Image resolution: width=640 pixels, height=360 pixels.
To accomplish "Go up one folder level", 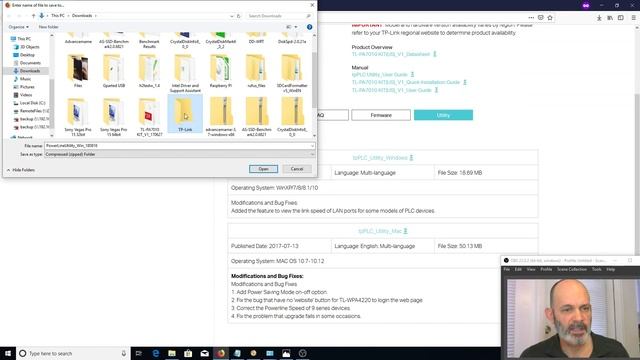I will (33, 16).
